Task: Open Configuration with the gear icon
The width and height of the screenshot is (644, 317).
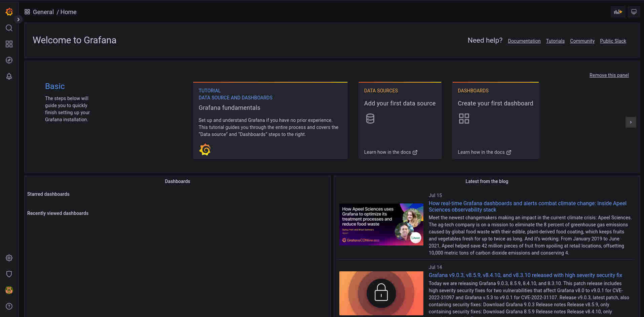Action: click(9, 258)
